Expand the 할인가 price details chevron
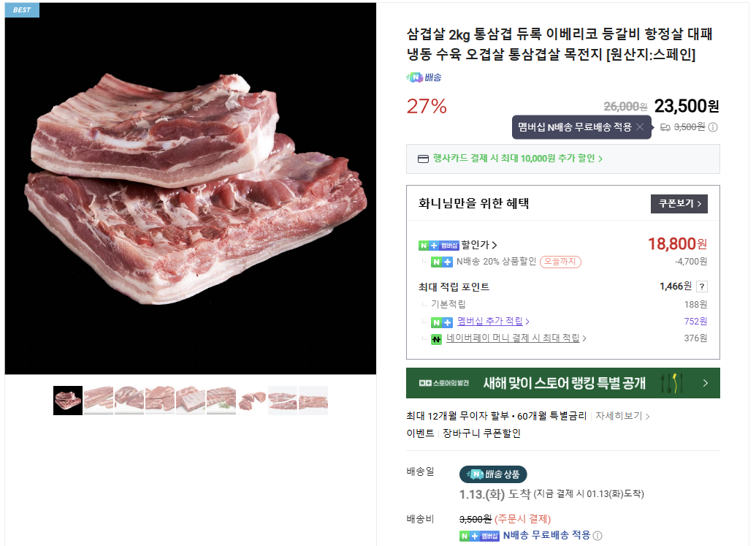Viewport: 756px width, 546px height. (x=495, y=243)
